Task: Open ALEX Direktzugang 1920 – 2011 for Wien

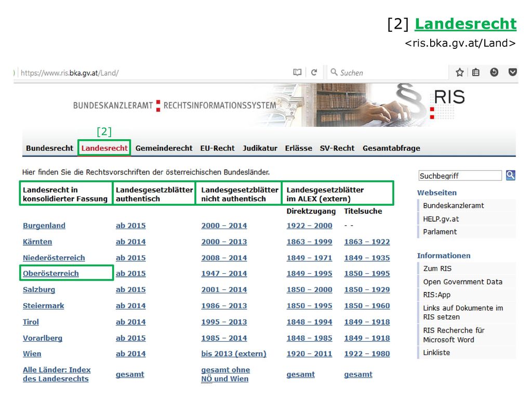Action: click(310, 354)
